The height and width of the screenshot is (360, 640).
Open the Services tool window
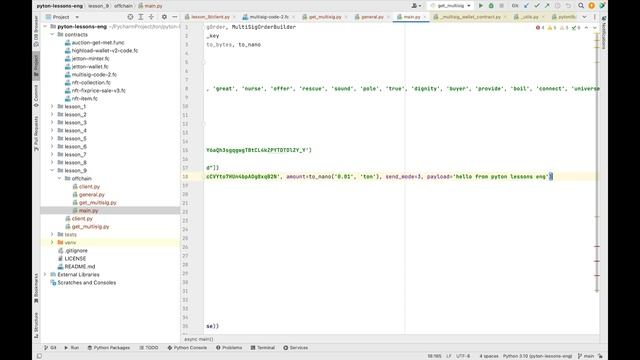[296, 348]
